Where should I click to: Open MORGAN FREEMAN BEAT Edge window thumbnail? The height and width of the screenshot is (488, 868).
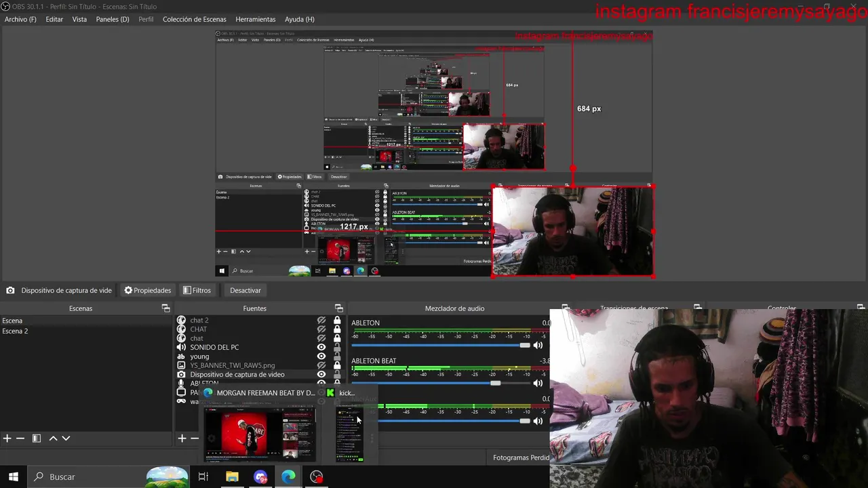click(260, 434)
